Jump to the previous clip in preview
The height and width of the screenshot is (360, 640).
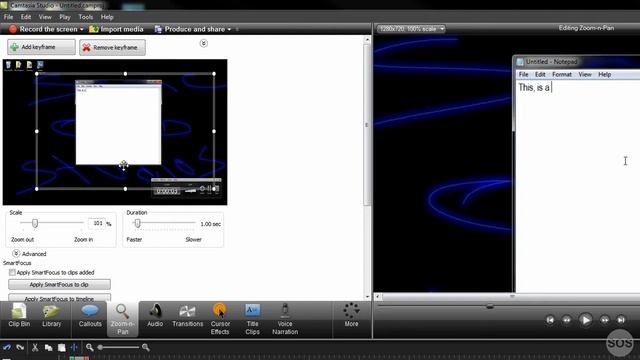coord(550,320)
